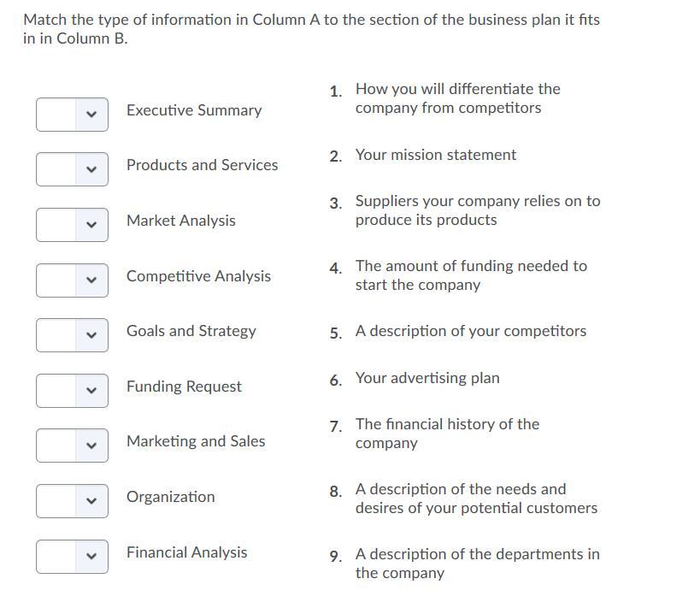Click option 3 about suppliers
The image size is (700, 608).
(477, 210)
